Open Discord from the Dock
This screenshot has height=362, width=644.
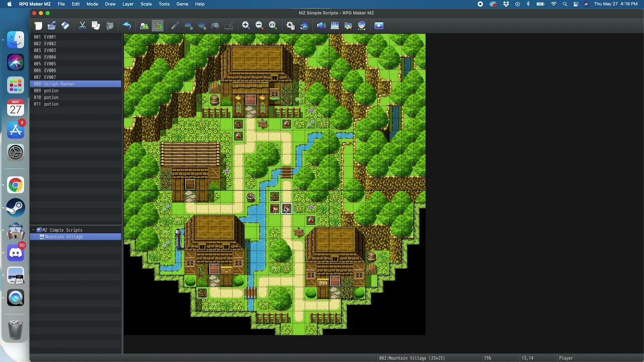click(x=16, y=253)
